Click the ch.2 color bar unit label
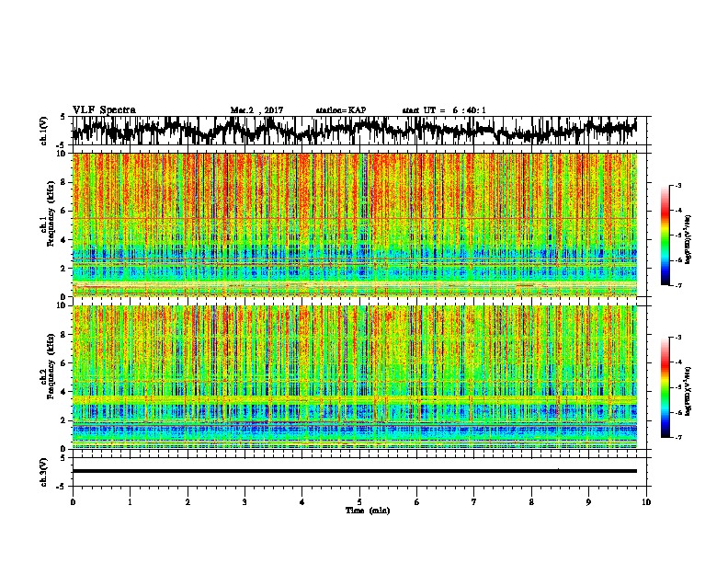The height and width of the screenshot is (563, 728). click(x=688, y=391)
